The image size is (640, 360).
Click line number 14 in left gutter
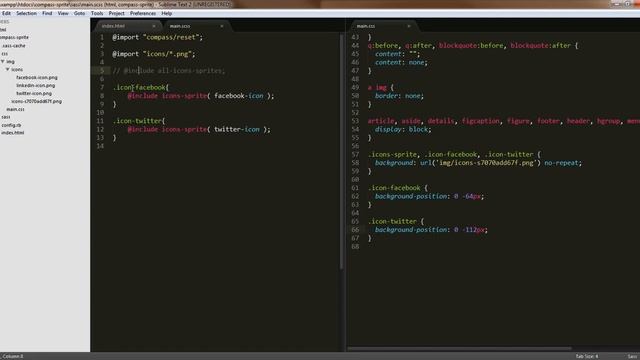coord(100,146)
